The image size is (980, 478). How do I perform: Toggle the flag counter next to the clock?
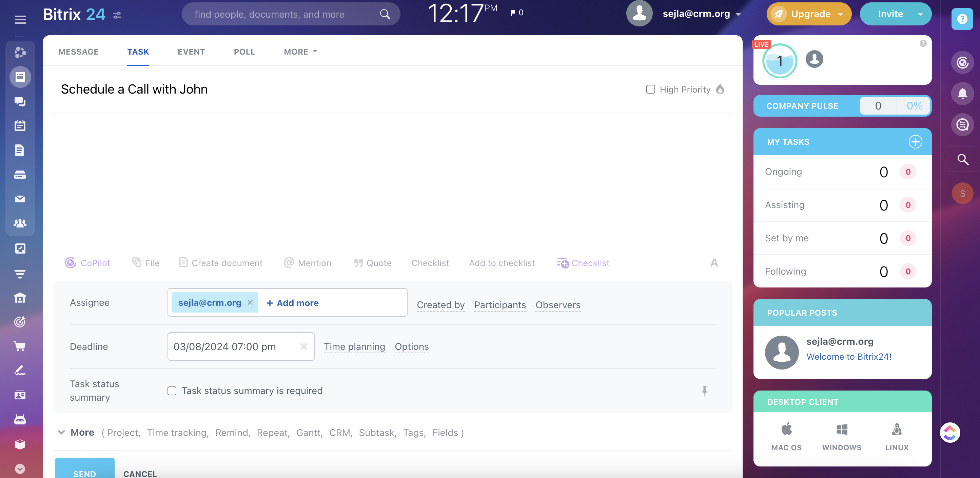tap(516, 13)
